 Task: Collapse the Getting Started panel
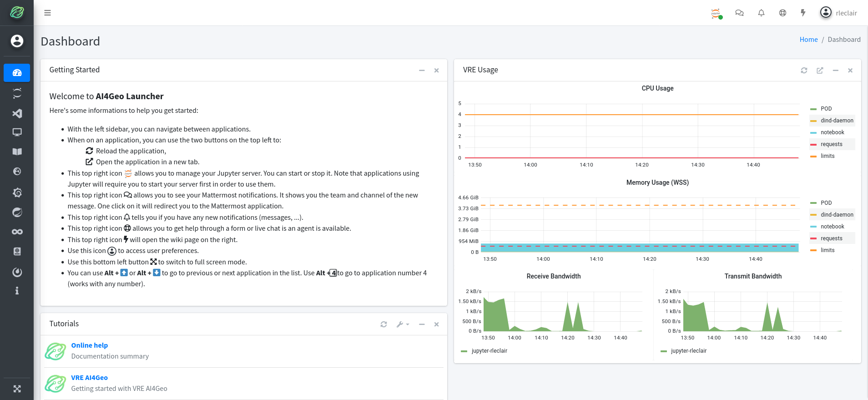422,71
